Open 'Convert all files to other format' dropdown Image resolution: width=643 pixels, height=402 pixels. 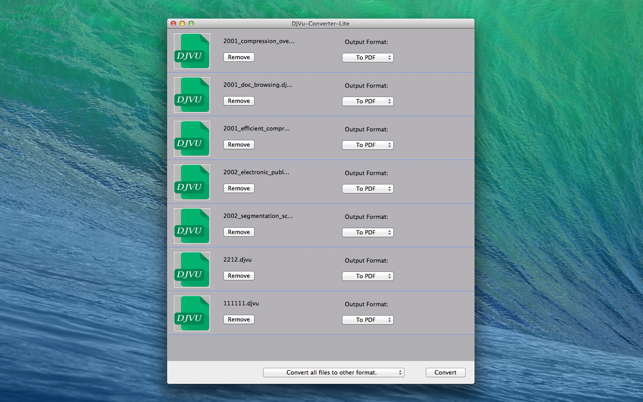pyautogui.click(x=334, y=372)
